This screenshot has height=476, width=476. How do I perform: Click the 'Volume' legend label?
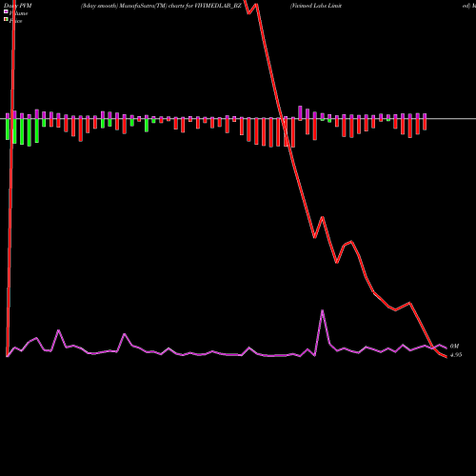18,13
